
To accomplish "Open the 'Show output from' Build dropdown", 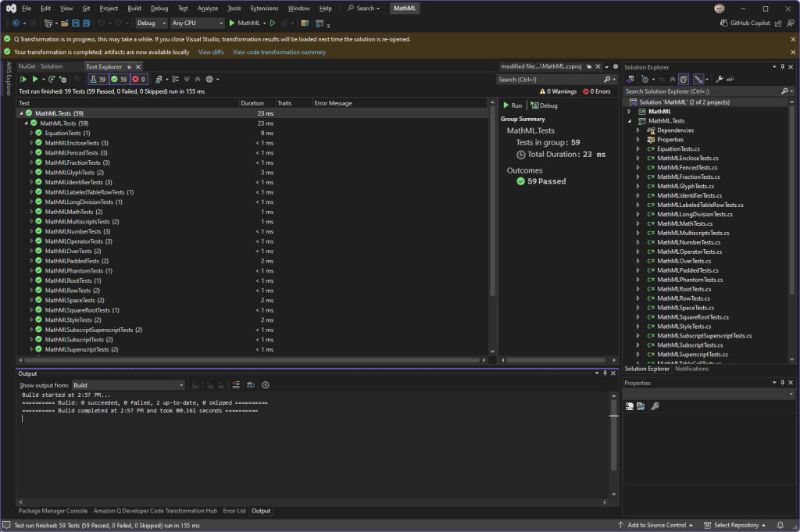I will click(x=128, y=385).
